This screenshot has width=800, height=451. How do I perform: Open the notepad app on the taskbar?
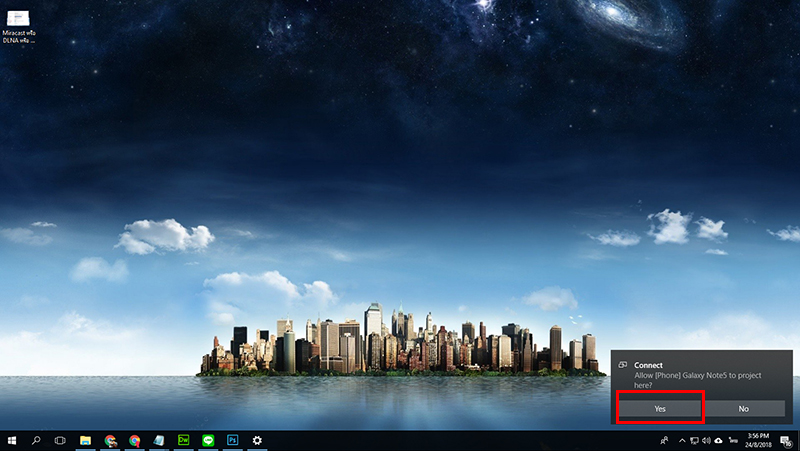point(159,440)
